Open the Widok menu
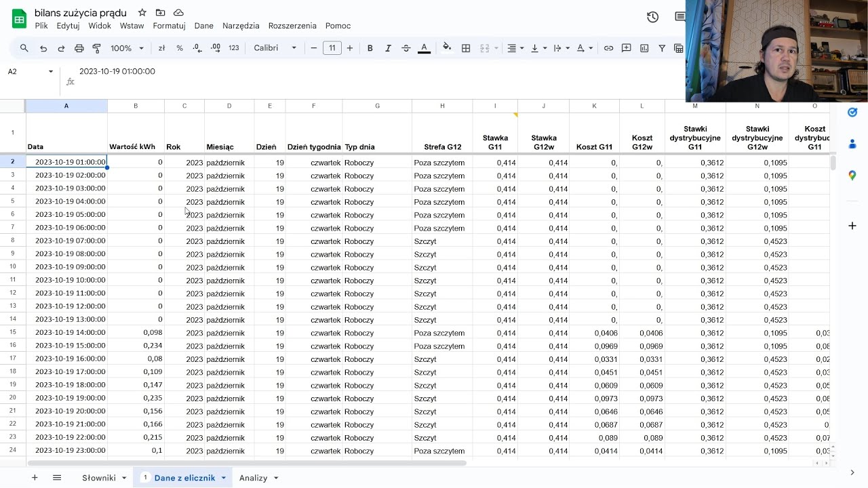 [x=100, y=26]
